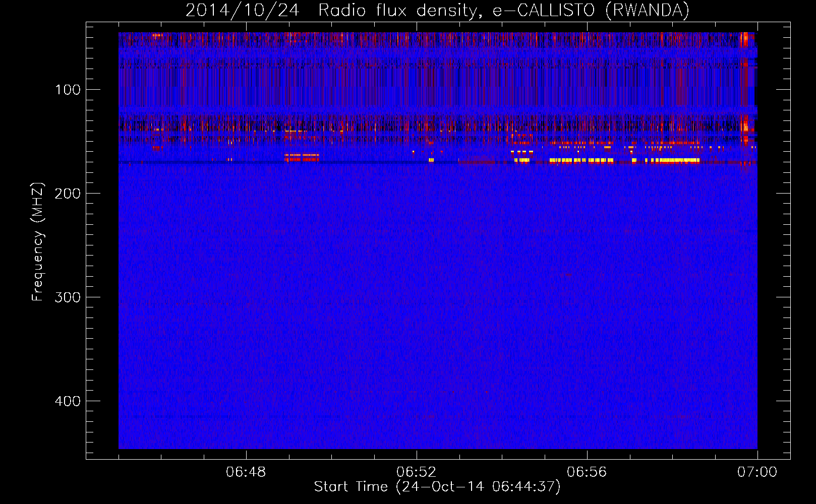Click the 300 frequency tick label
Image resolution: width=816 pixels, height=504 pixels.
click(x=68, y=298)
